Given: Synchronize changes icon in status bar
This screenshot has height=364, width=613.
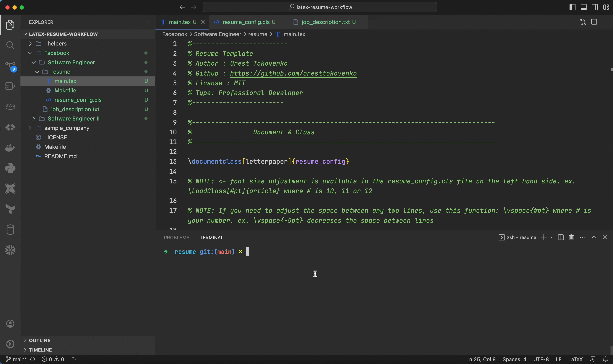Looking at the screenshot, I should point(32,359).
